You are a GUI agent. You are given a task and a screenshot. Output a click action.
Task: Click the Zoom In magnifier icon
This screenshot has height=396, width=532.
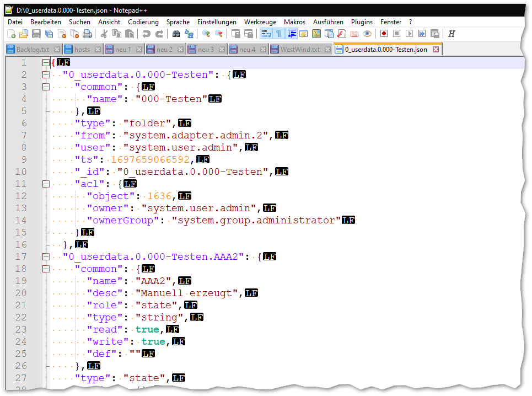[206, 34]
